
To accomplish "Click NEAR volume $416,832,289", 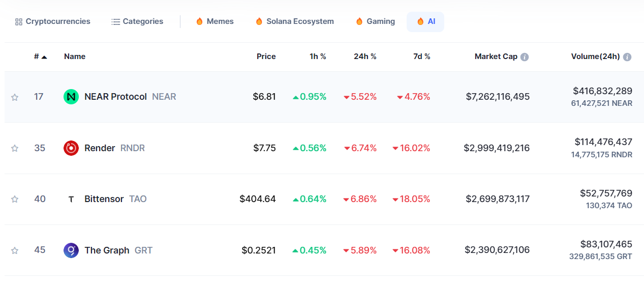I will 603,91.
